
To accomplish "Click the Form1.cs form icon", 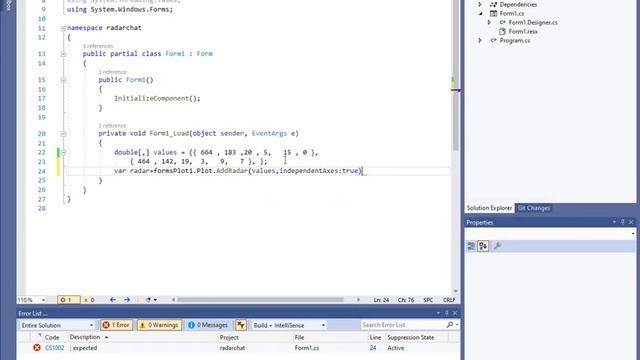I will (493, 13).
